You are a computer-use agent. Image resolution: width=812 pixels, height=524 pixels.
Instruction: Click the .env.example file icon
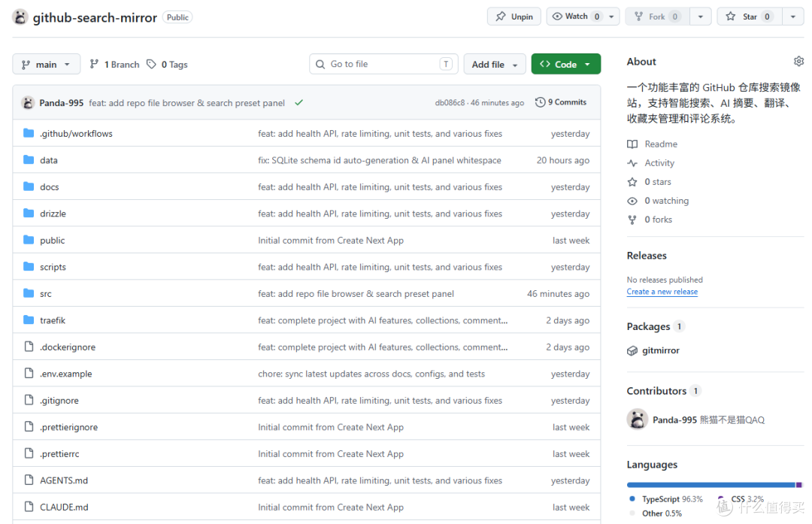[x=29, y=374]
